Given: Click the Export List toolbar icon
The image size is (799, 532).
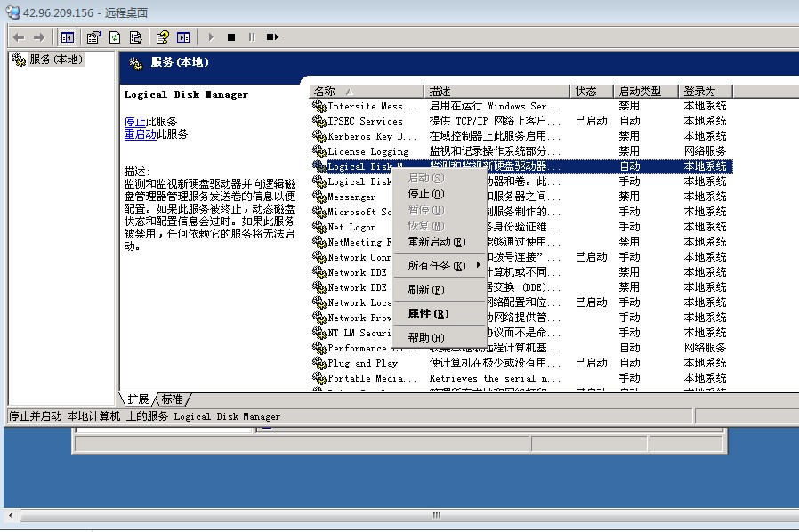Looking at the screenshot, I should (135, 37).
